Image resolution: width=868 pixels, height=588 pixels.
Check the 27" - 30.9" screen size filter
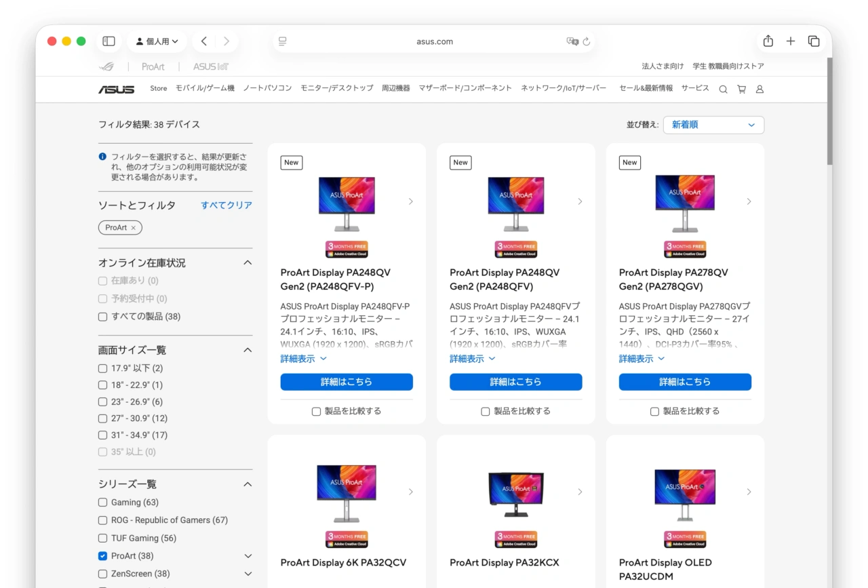point(102,418)
